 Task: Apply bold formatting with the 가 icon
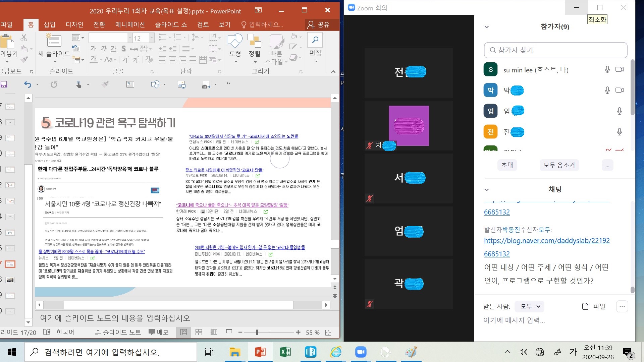tap(93, 48)
